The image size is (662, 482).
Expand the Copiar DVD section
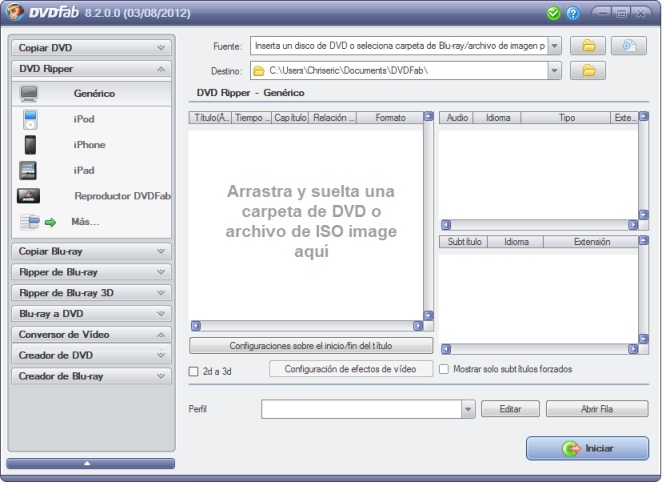coord(91,48)
